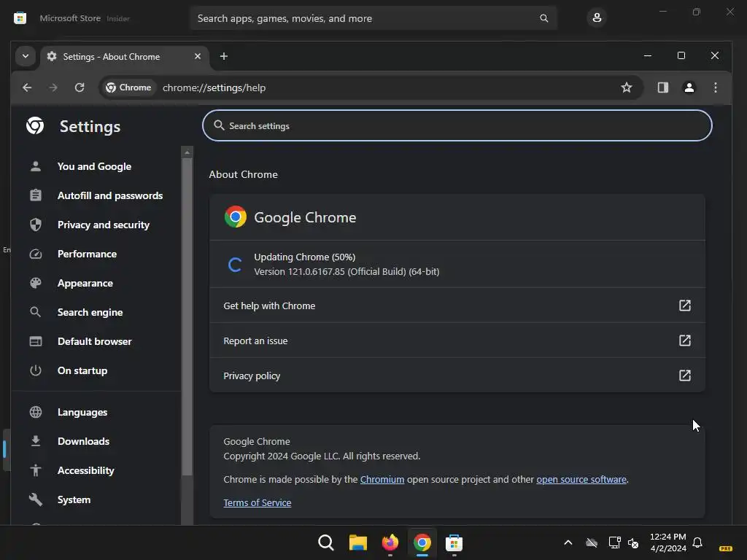This screenshot has height=560, width=747.
Task: Open On startup settings
Action: [x=82, y=370]
